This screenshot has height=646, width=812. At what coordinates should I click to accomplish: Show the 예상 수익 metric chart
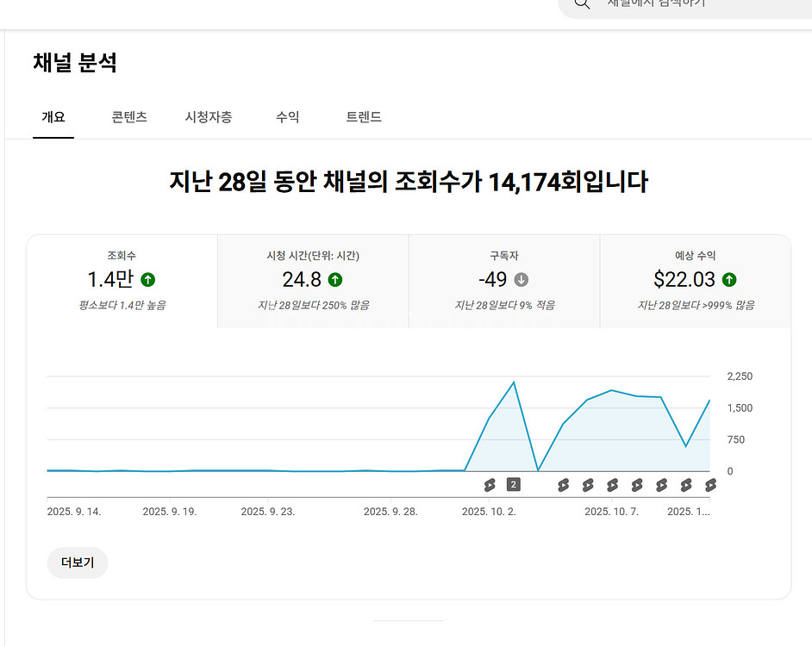[x=695, y=281]
